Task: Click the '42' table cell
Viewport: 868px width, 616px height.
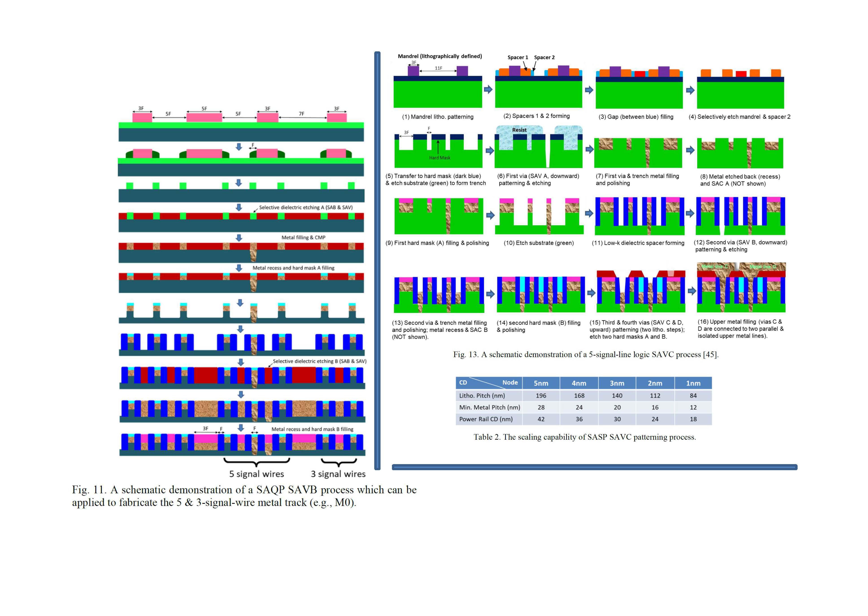Action: coord(541,419)
